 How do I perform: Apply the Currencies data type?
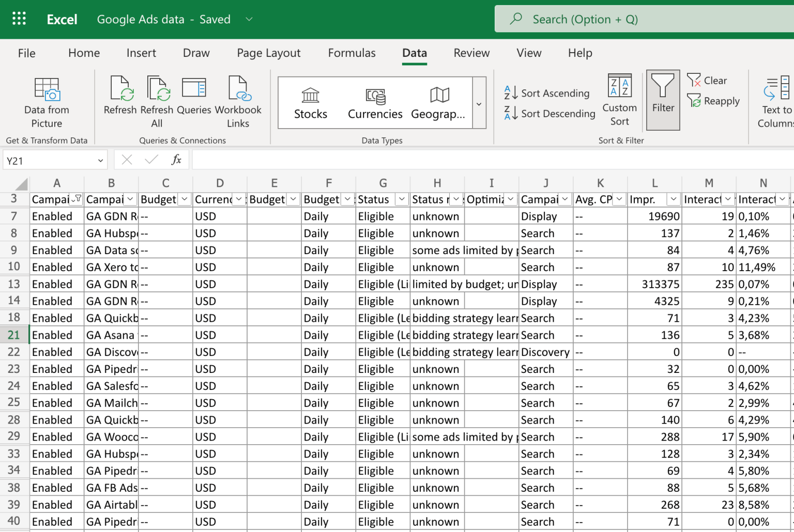(375, 102)
